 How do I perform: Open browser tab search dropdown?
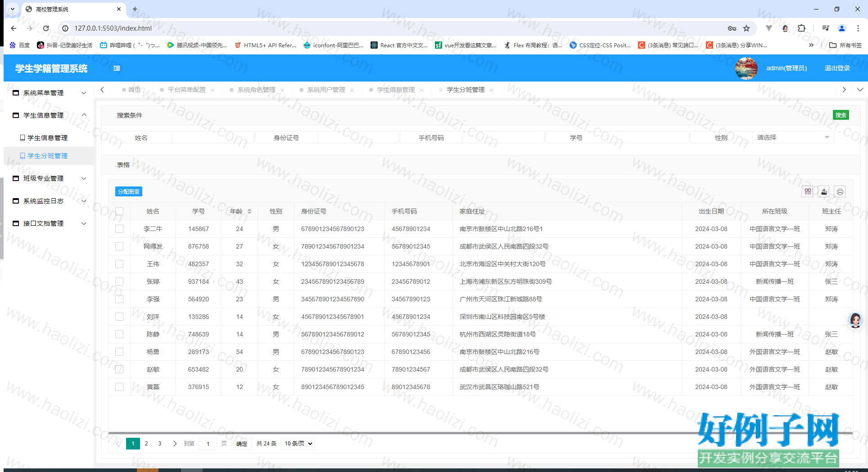tap(13, 9)
